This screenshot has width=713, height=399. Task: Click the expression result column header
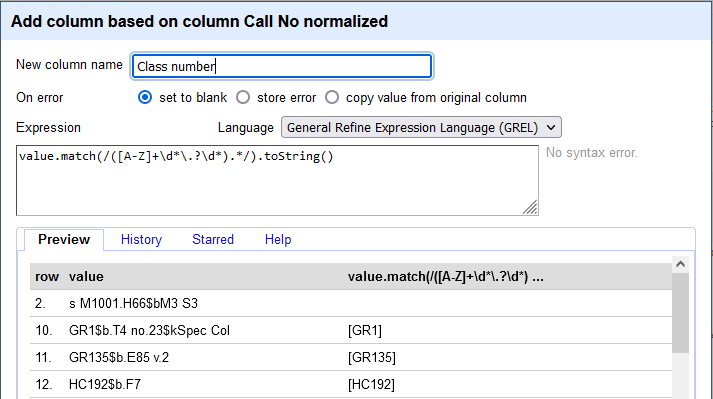446,277
